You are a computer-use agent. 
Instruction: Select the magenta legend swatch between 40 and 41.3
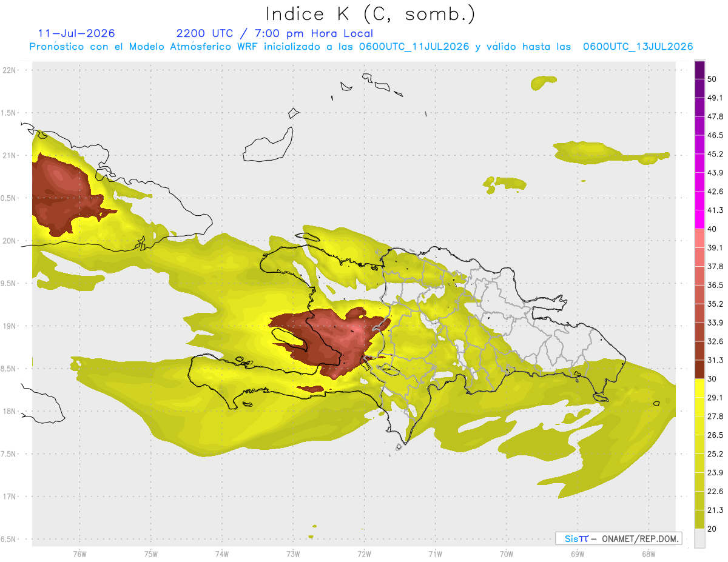699,219
